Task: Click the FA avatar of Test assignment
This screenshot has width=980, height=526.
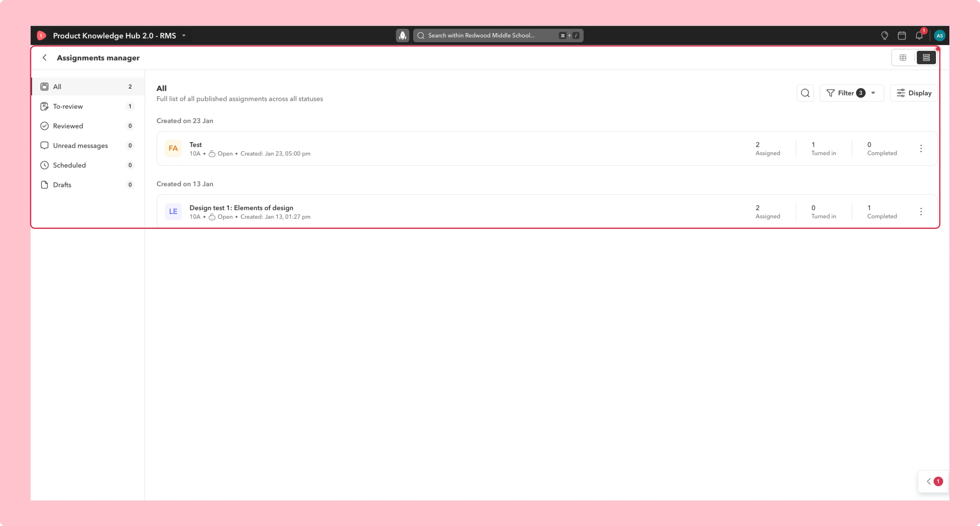Action: point(173,148)
